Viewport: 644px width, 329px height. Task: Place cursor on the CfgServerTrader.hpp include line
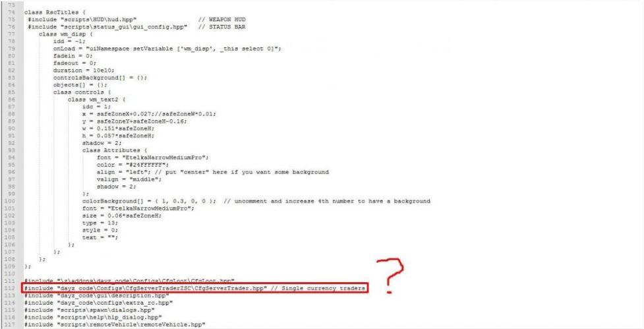coord(194,288)
